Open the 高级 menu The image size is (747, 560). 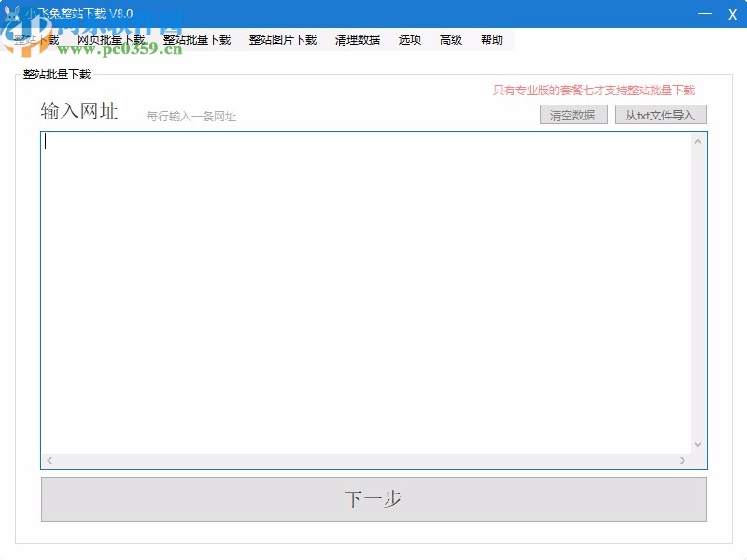click(449, 39)
